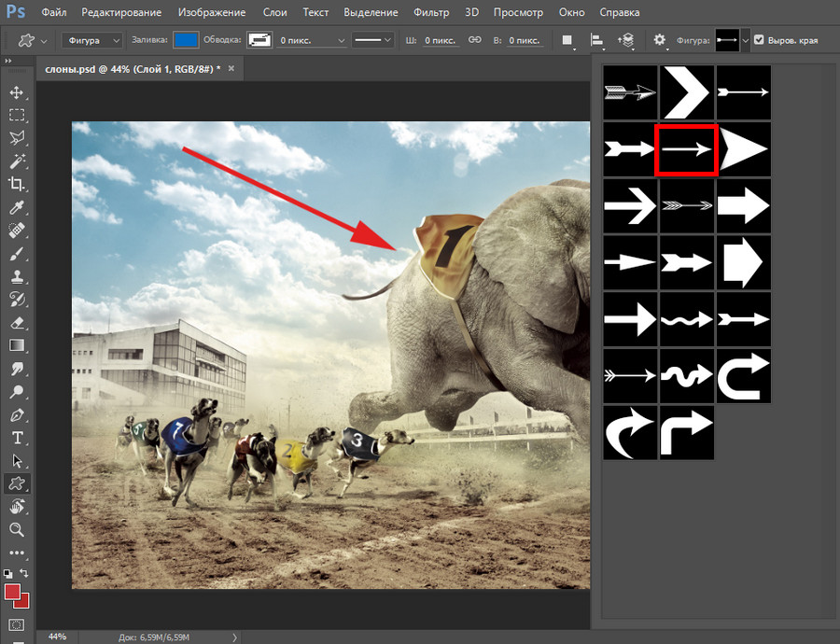Click the blue fill color swatch
Image resolution: width=840 pixels, height=644 pixels.
tap(187, 40)
